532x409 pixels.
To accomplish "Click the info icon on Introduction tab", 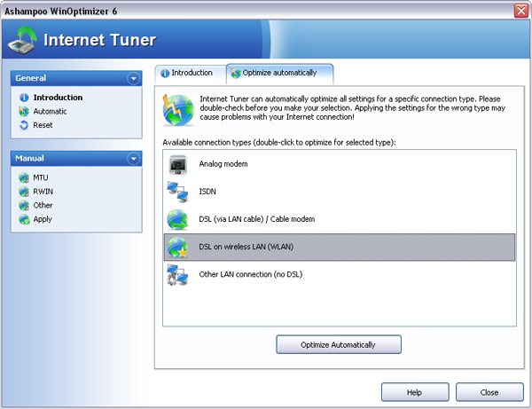I will click(165, 74).
